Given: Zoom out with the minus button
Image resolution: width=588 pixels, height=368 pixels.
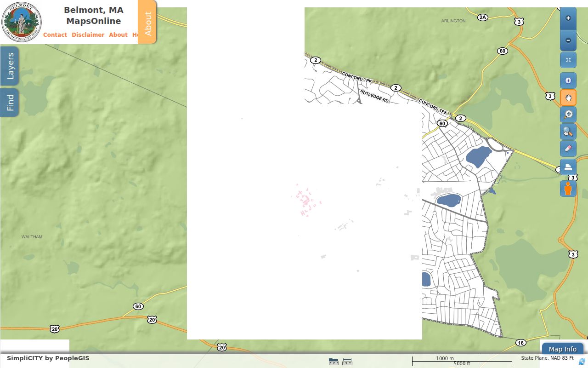Looking at the screenshot, I should tap(568, 40).
